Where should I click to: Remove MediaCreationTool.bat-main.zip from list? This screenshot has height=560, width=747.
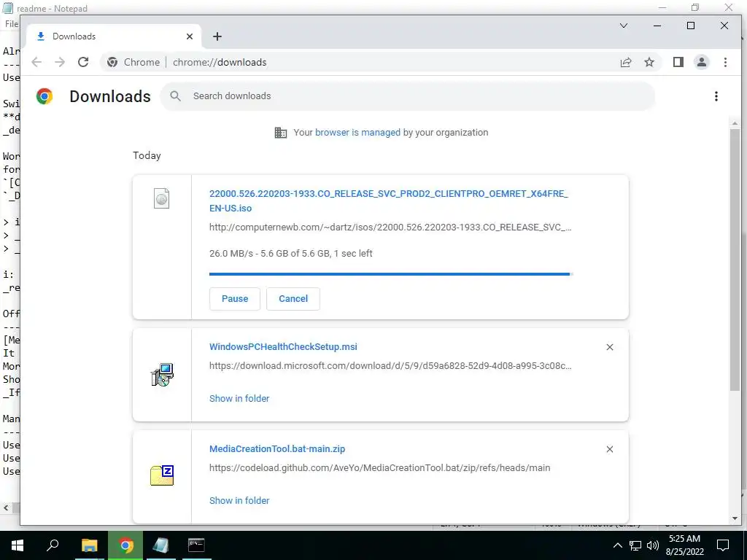coord(610,449)
